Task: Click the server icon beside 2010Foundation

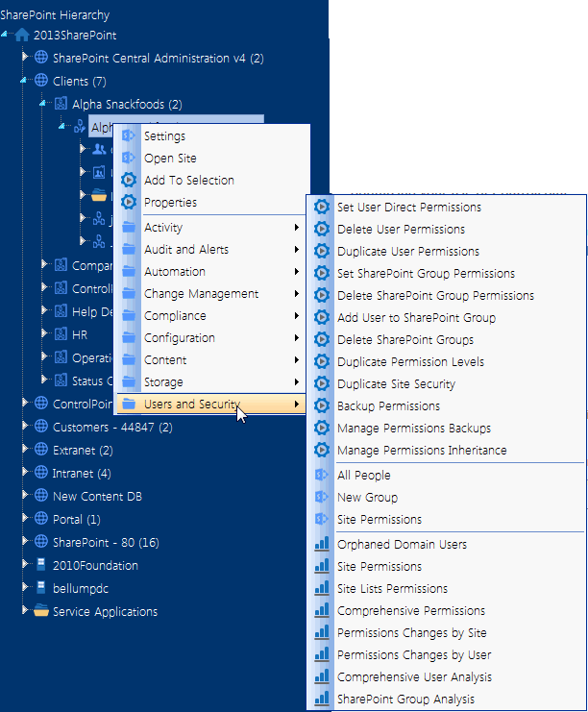Action: 41,564
